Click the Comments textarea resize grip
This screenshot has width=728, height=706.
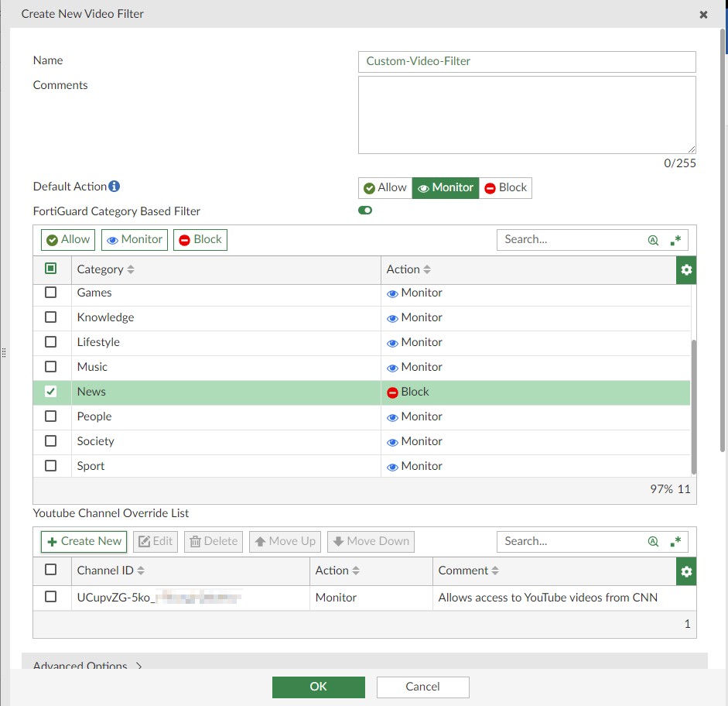692,149
